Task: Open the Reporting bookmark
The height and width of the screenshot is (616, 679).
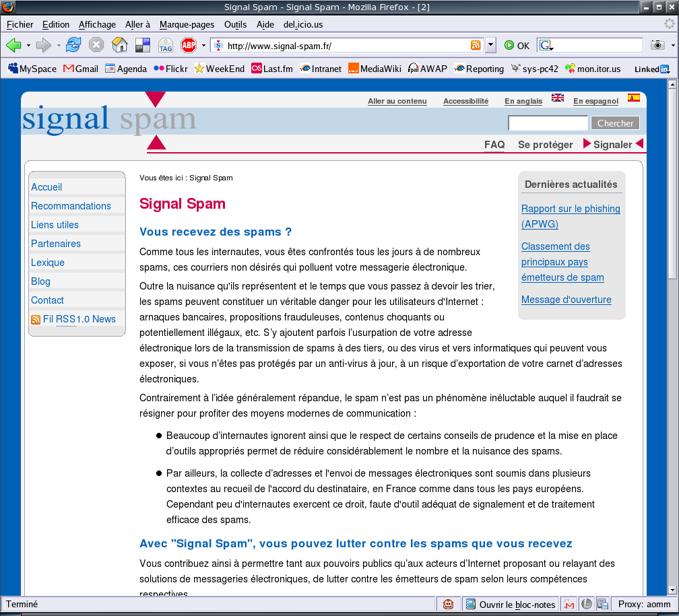Action: pyautogui.click(x=479, y=69)
